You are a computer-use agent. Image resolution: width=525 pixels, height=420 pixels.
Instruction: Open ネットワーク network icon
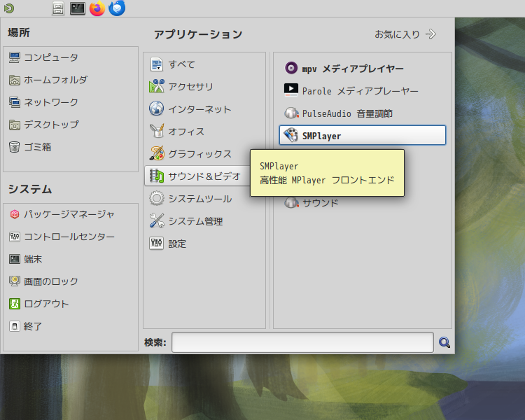[x=15, y=102]
